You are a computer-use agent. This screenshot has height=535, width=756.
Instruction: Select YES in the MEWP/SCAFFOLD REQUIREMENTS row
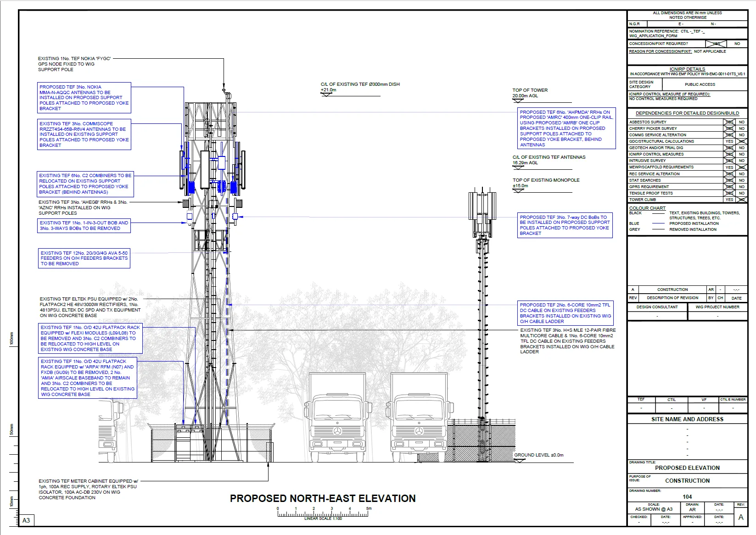729,167
